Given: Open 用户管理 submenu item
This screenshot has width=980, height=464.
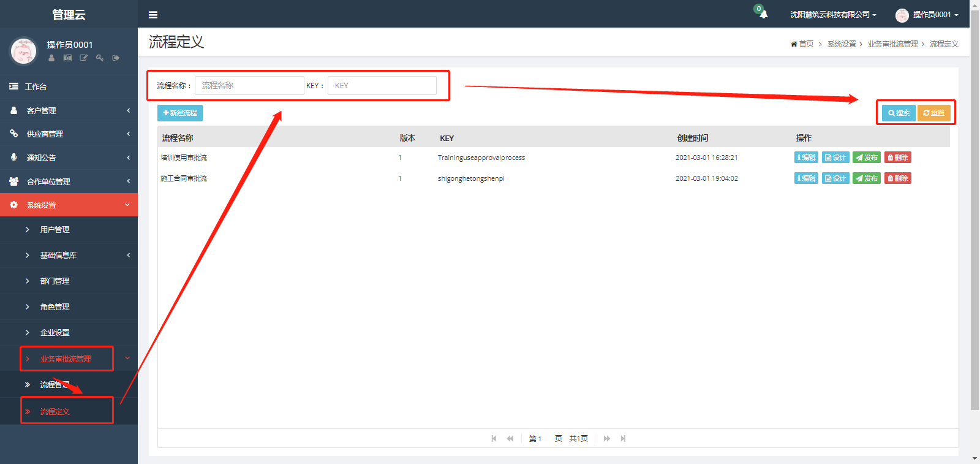Looking at the screenshot, I should tap(69, 229).
